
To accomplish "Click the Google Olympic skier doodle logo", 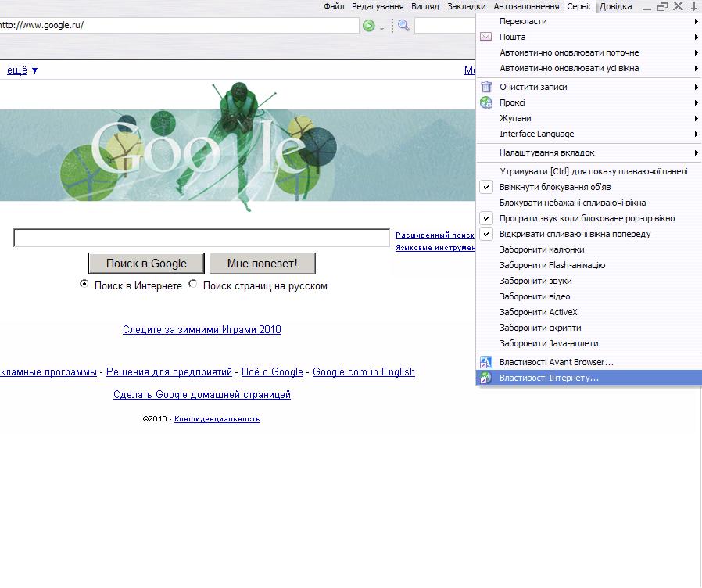I will click(x=197, y=147).
